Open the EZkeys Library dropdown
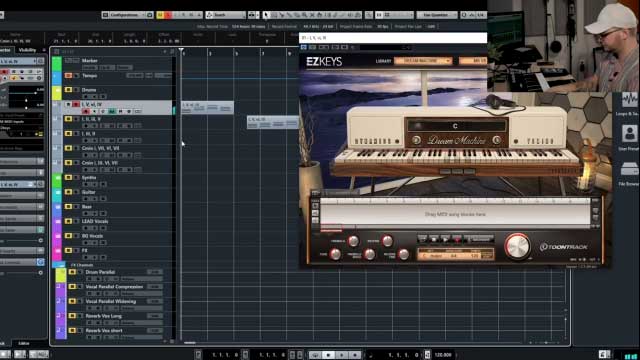Image resolution: width=640 pixels, height=360 pixels. [423, 61]
